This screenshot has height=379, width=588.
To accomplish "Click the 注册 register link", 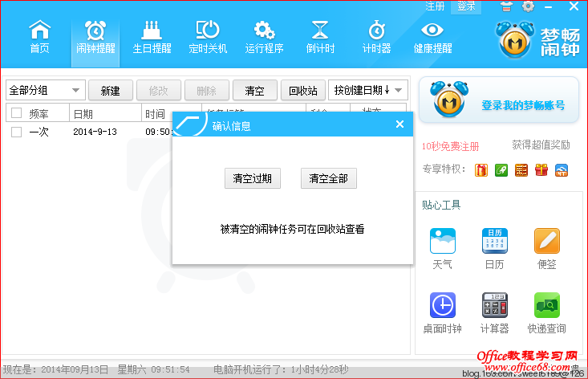I will (435, 6).
